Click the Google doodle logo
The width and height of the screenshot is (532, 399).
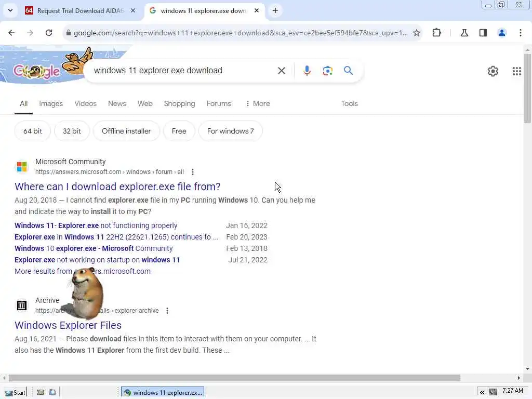[37, 71]
